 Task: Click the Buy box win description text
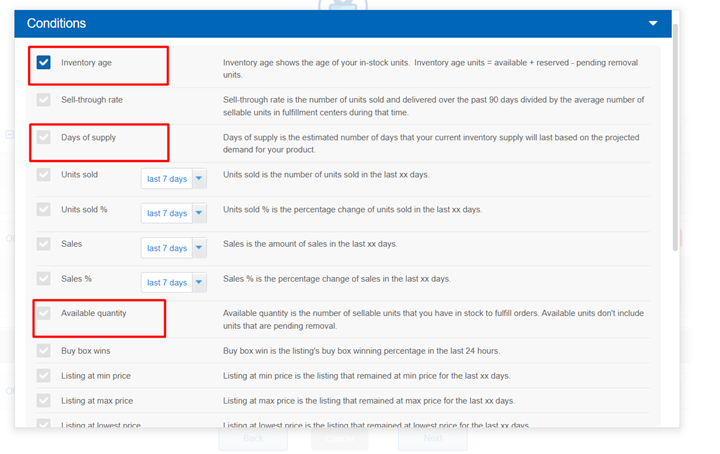point(361,351)
